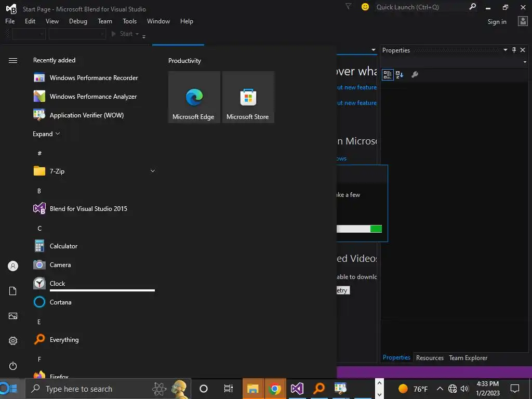This screenshot has height=399, width=532.
Task: Expand the Recently added list
Action: 46,134
